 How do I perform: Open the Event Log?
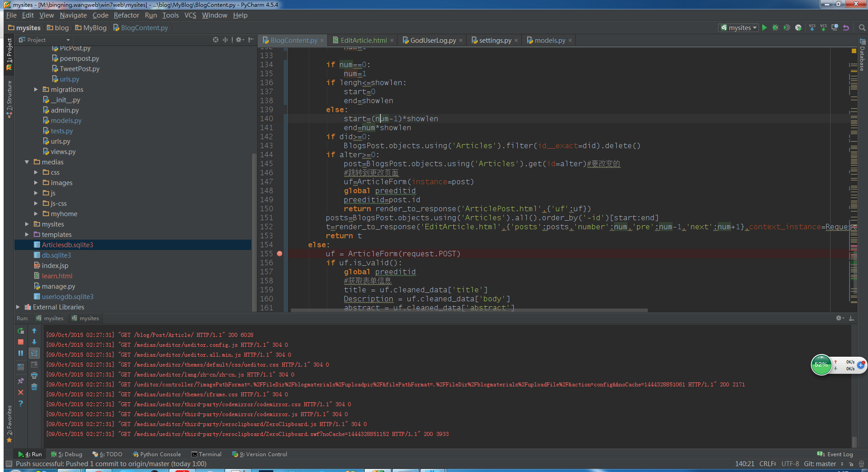tap(835, 454)
